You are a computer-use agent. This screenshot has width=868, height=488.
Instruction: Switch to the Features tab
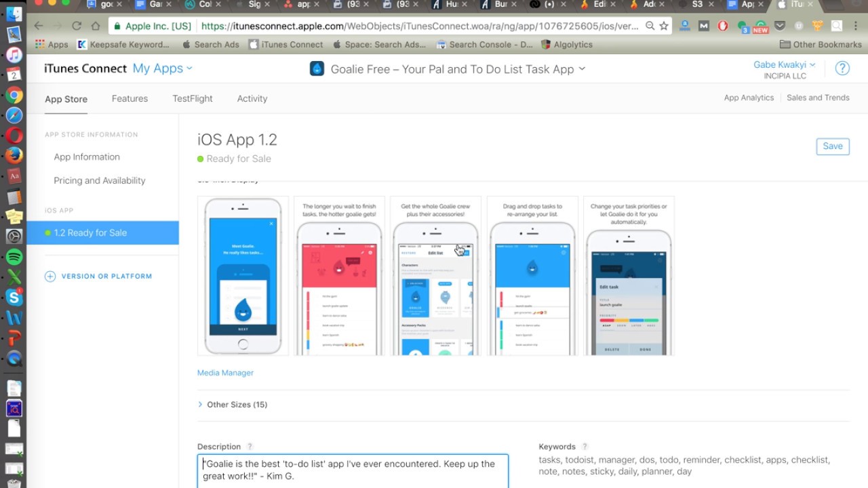pyautogui.click(x=130, y=98)
